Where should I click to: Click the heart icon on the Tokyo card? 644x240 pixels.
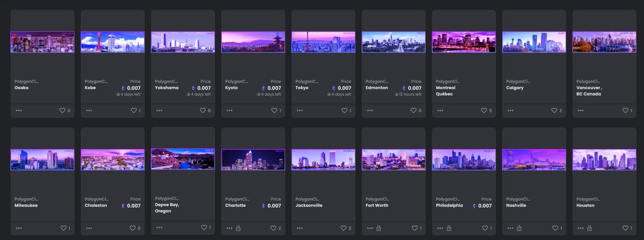click(x=344, y=111)
